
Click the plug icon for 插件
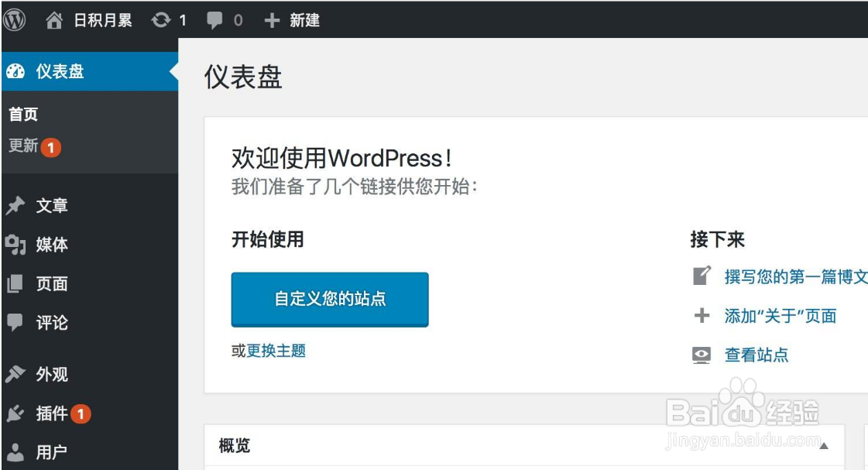tap(15, 413)
